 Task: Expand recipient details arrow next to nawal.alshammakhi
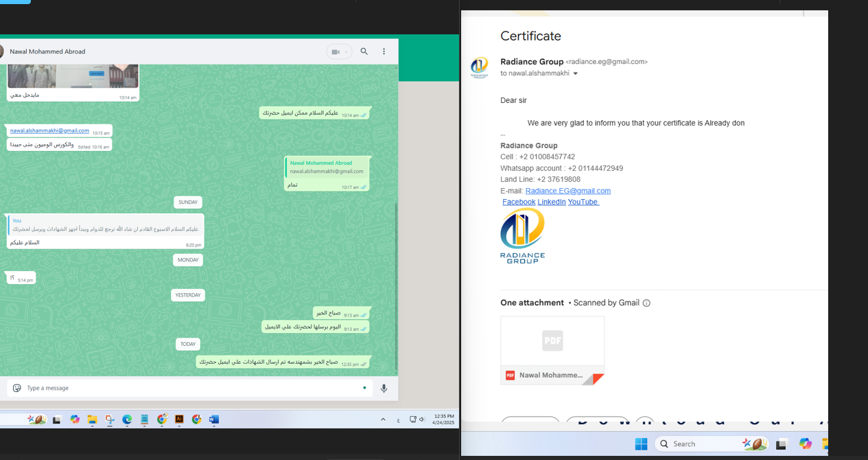tap(576, 73)
